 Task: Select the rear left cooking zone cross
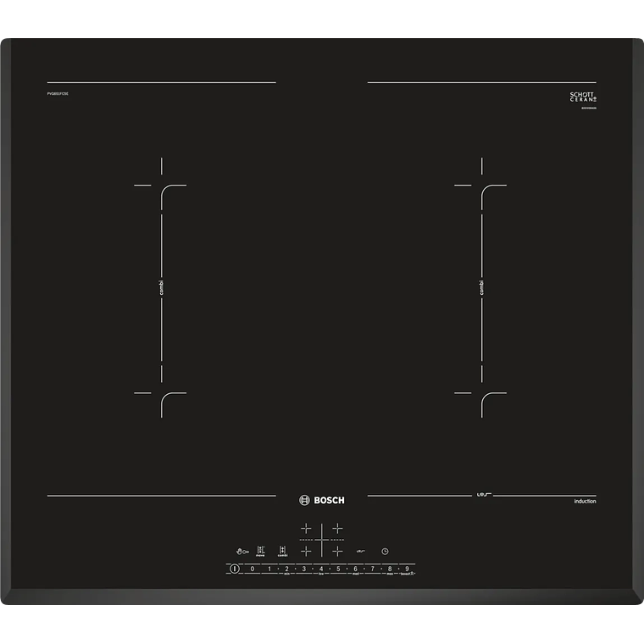coord(306,528)
